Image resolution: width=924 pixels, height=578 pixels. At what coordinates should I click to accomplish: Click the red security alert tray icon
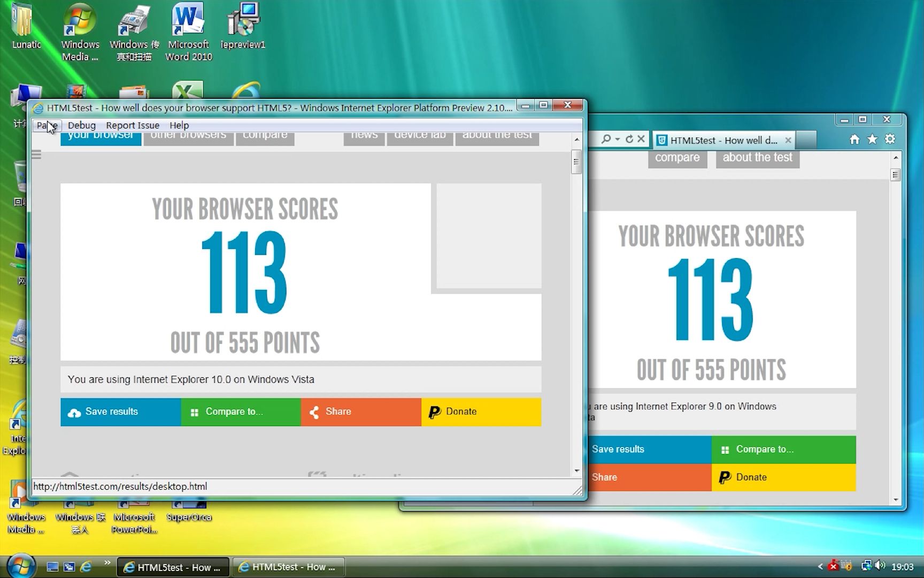click(833, 566)
